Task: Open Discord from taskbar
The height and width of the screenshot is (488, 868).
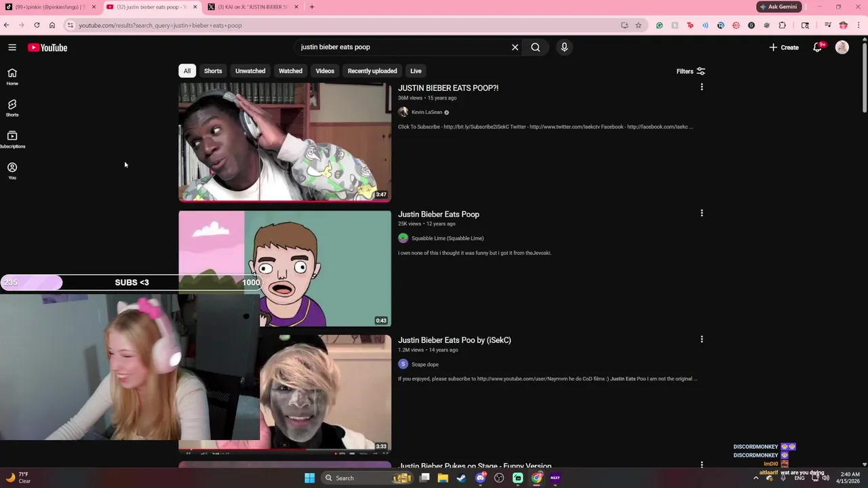Action: coord(480,478)
